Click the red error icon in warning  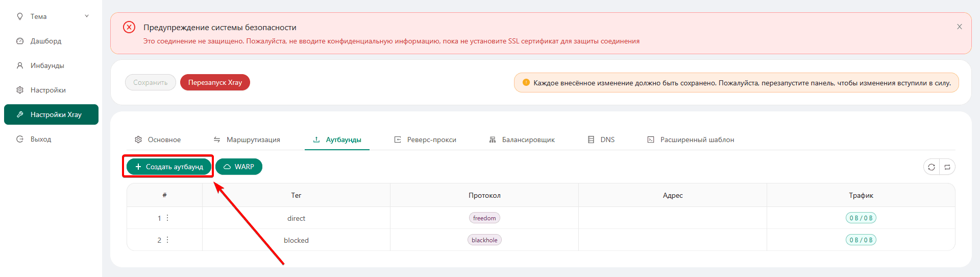pos(129,27)
